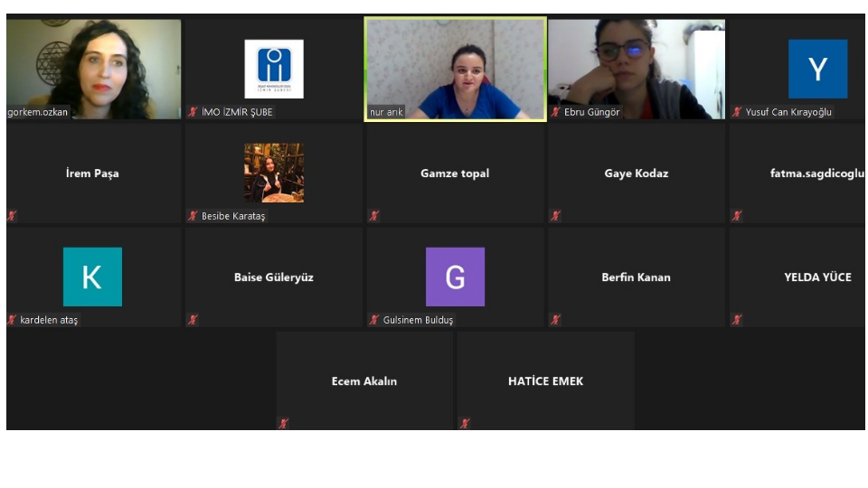Select Besibe Karataş profile photo
868x488 pixels.
(274, 173)
